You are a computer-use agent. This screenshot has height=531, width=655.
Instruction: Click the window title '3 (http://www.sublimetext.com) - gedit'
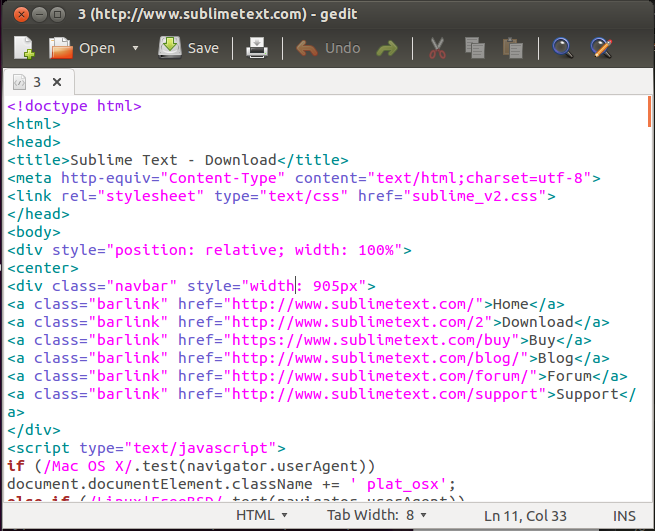[217, 14]
